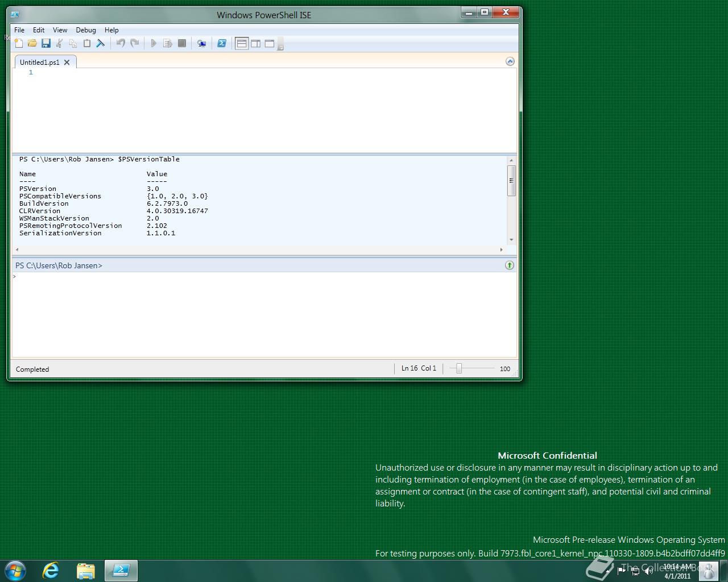Click the user tile in taskbar

pos(708,571)
